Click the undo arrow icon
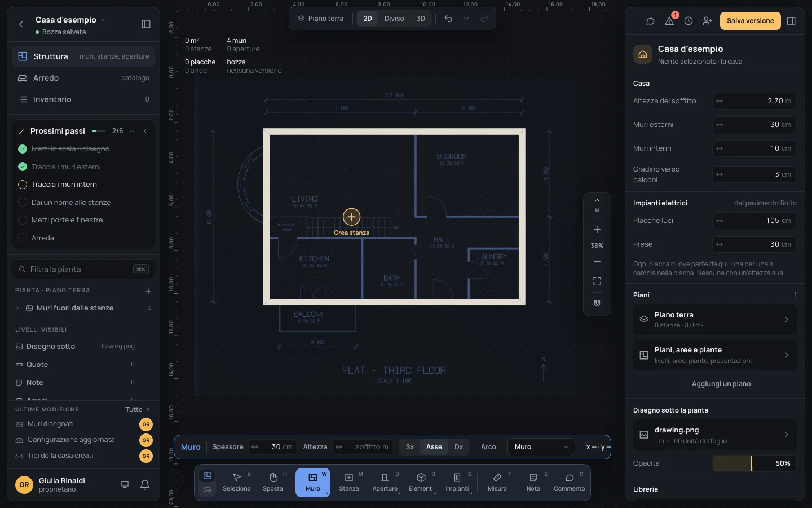812x508 pixels. coord(448,19)
